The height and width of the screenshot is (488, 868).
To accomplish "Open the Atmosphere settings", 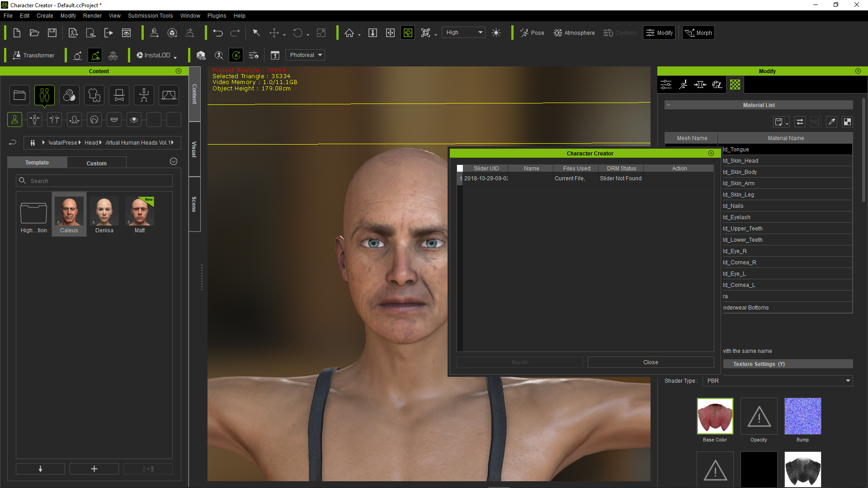I will 574,33.
